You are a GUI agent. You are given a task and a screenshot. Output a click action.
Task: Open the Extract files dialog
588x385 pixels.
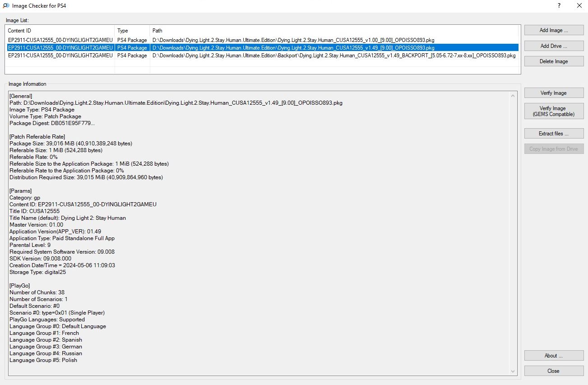tap(554, 134)
